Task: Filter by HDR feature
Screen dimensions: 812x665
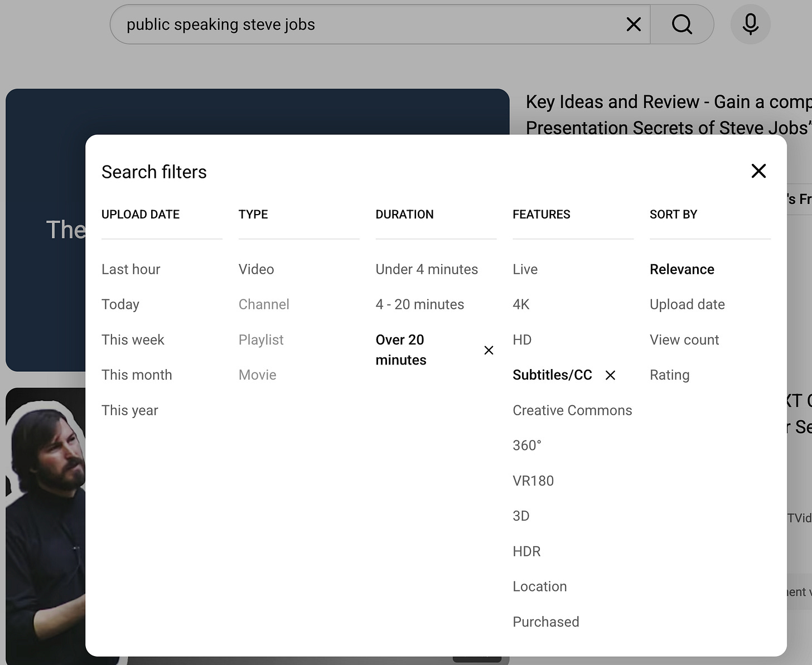Action: [x=526, y=551]
